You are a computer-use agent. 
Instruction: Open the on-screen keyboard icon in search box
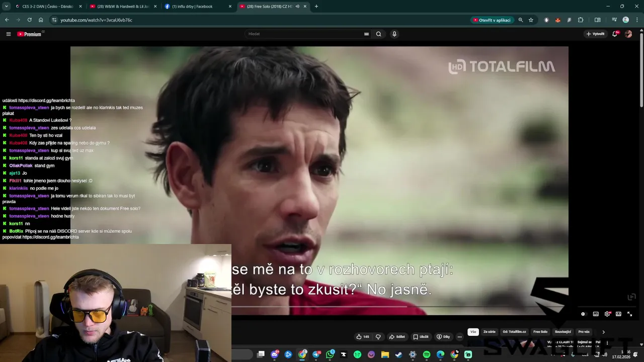click(366, 34)
